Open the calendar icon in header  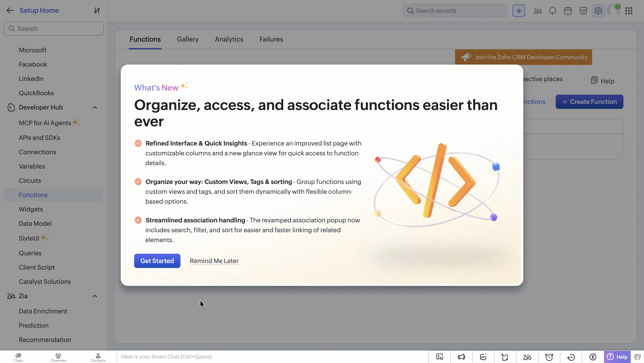(x=568, y=11)
